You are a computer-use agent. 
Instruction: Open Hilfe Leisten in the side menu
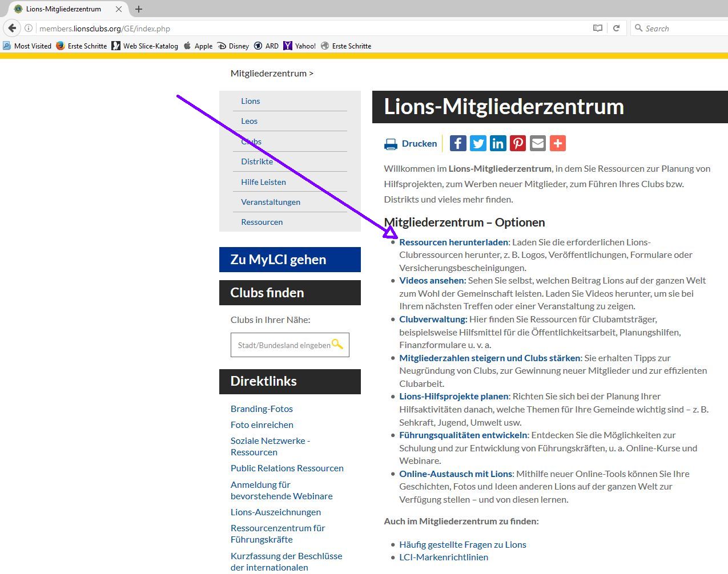click(263, 182)
